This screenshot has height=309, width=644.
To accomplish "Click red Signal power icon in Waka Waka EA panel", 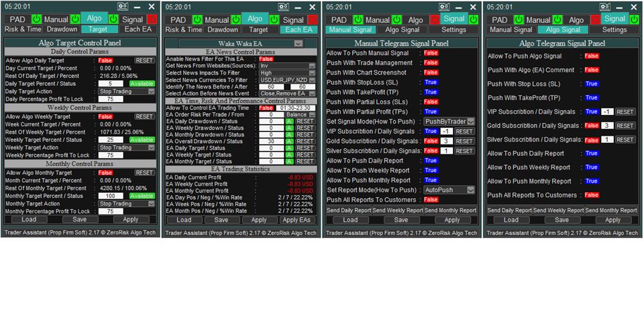I will pyautogui.click(x=313, y=19).
